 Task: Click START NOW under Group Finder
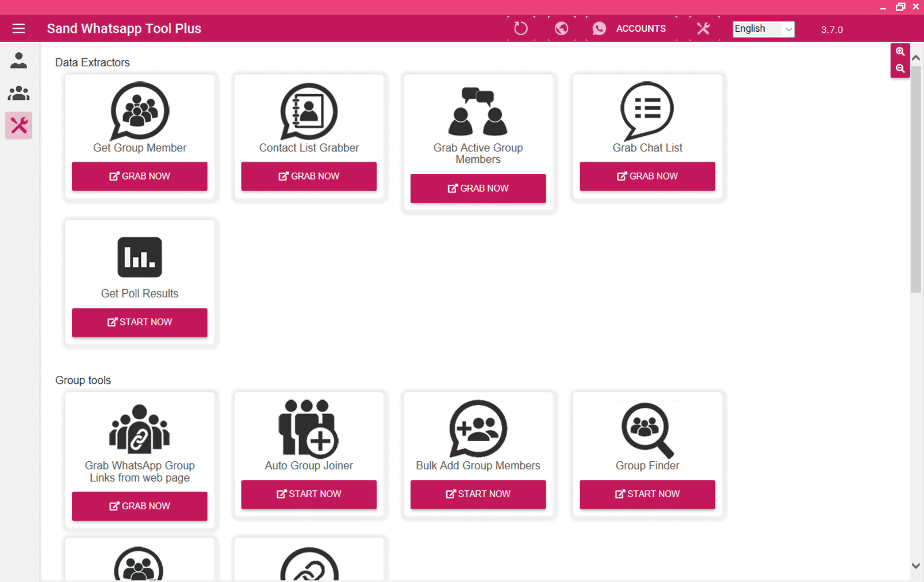click(x=647, y=494)
